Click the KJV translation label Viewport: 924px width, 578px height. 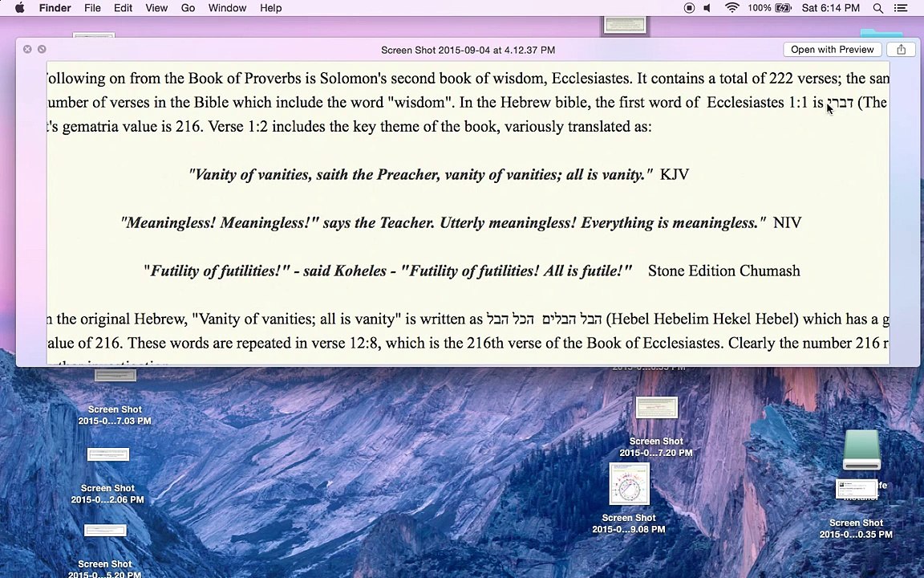tap(674, 174)
